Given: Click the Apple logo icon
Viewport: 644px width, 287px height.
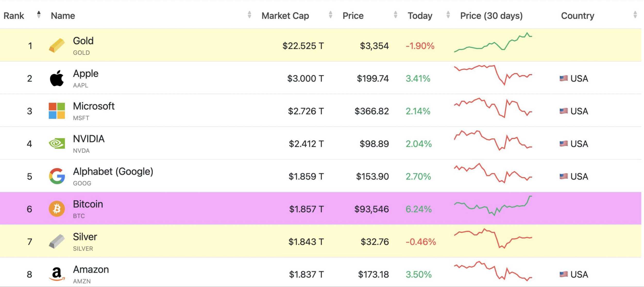Looking at the screenshot, I should [57, 78].
